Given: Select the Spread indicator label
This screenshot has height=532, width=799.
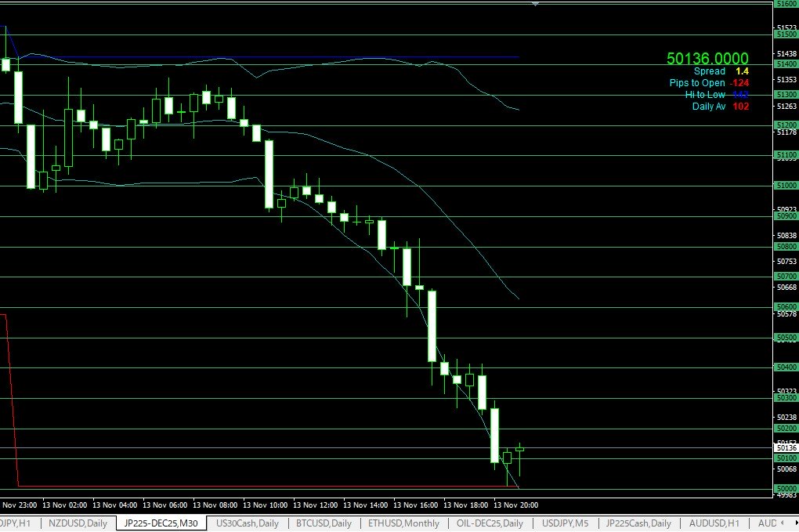Looking at the screenshot, I should pyautogui.click(x=709, y=71).
